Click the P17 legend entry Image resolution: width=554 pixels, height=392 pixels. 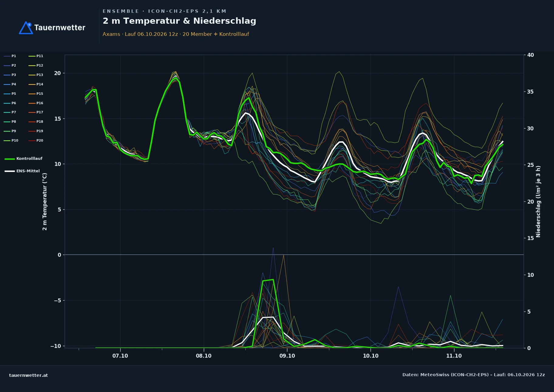point(36,112)
